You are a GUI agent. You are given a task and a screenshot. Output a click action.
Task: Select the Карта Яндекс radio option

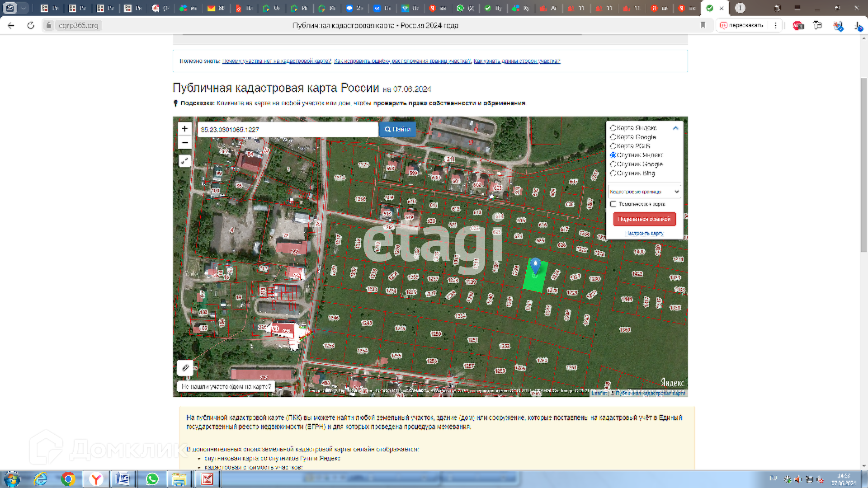pyautogui.click(x=613, y=128)
